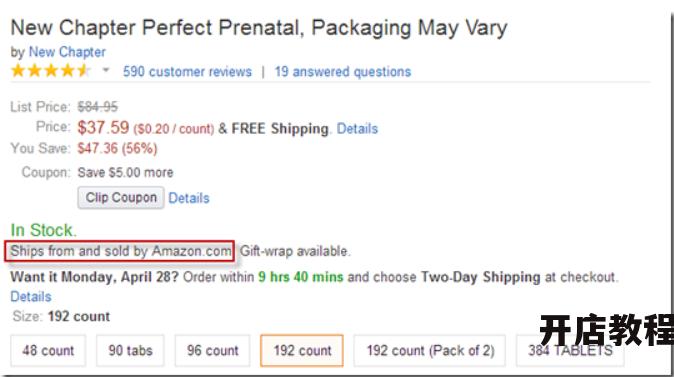Select the 96 count size option
This screenshot has height=377, width=674.
212,350
